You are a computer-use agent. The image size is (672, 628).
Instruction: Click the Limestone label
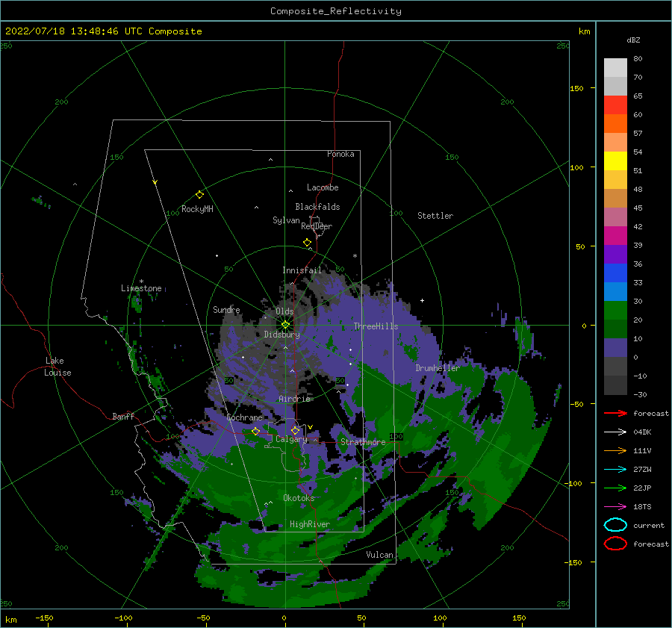(141, 288)
